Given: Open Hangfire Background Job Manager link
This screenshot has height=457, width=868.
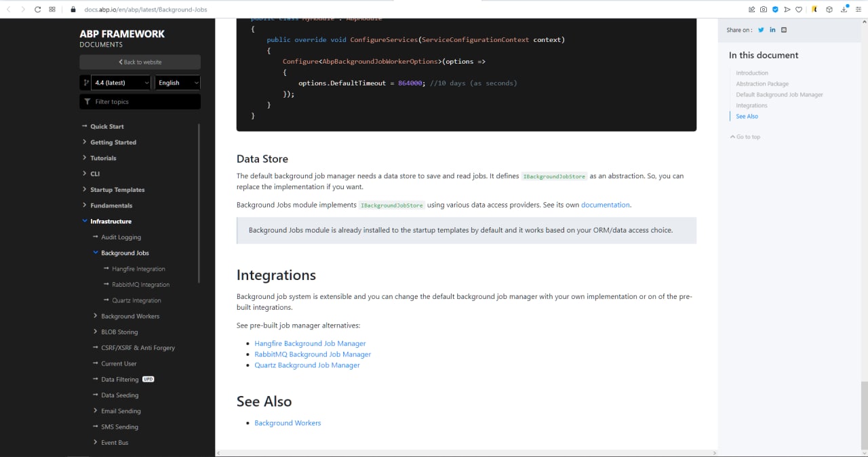Looking at the screenshot, I should pos(310,344).
